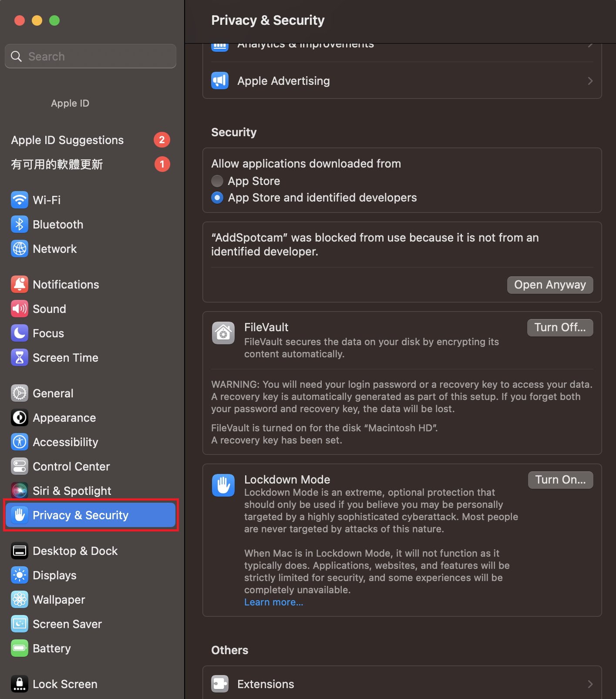Click the FileVault house icon
Image resolution: width=616 pixels, height=699 pixels.
[223, 333]
